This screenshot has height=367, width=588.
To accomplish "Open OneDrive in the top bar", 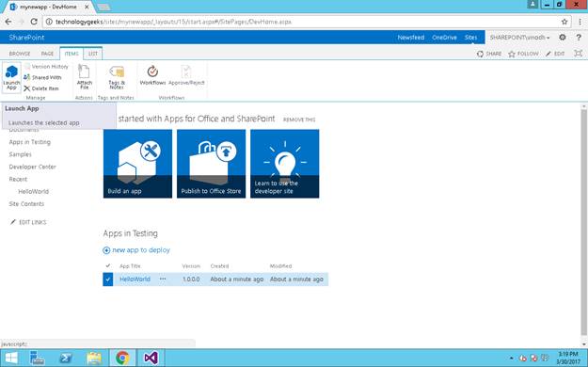I will pyautogui.click(x=444, y=38).
